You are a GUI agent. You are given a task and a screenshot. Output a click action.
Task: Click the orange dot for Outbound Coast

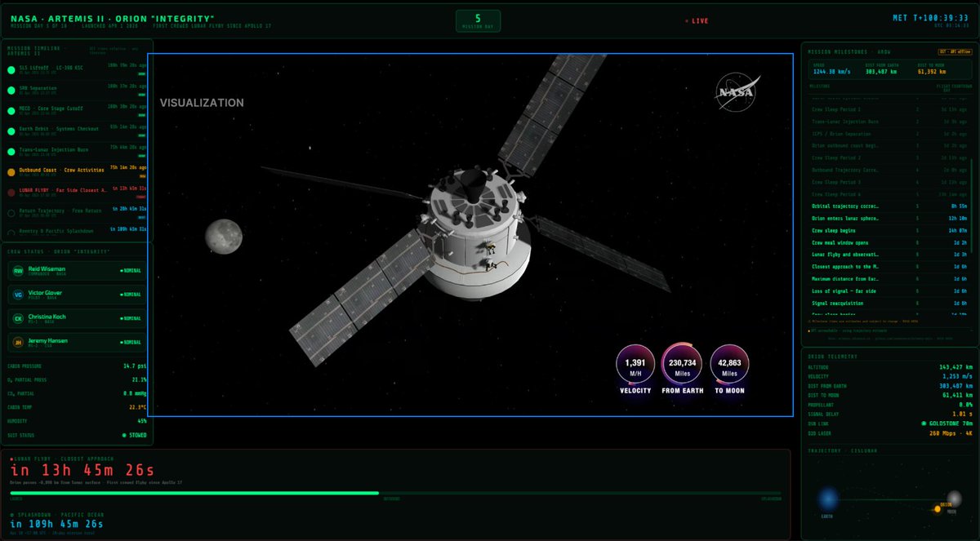11,173
